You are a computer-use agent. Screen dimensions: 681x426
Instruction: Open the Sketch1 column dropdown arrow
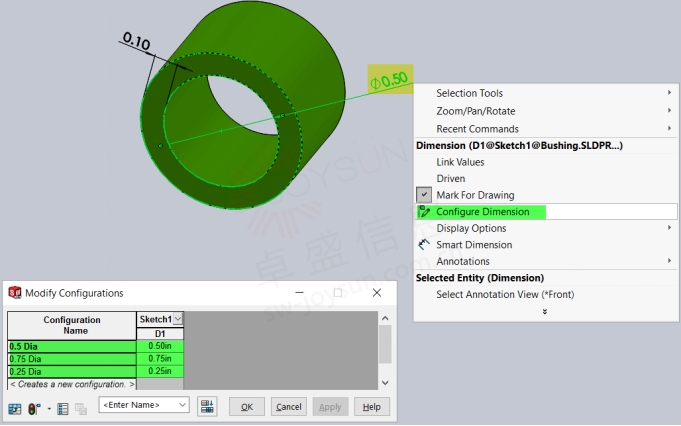(x=178, y=319)
